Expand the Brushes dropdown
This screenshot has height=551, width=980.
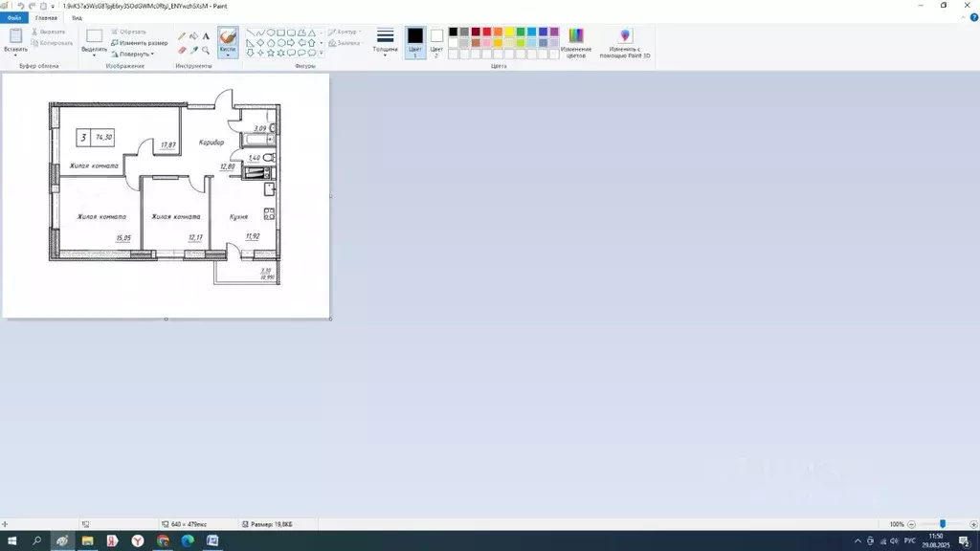point(228,55)
